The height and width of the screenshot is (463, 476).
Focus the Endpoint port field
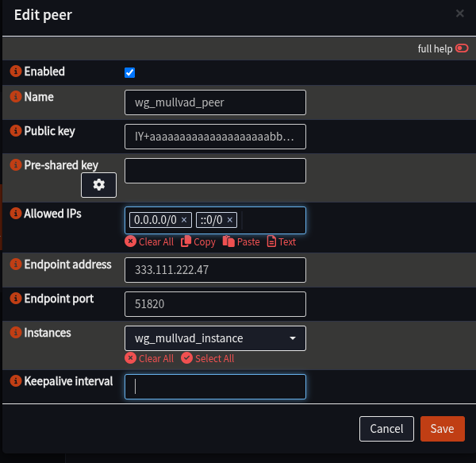pyautogui.click(x=215, y=304)
